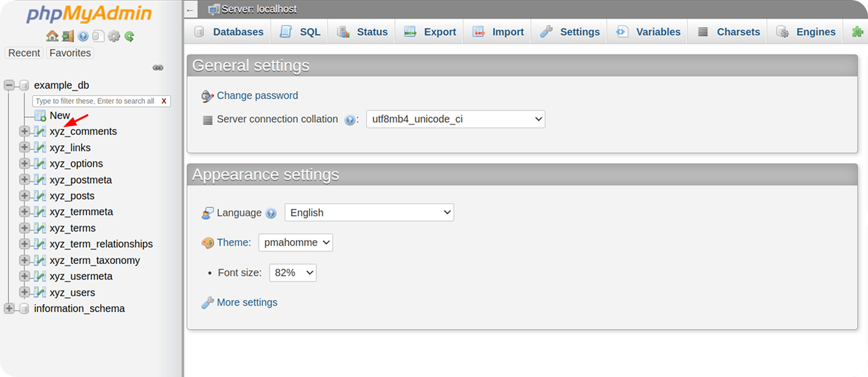
Task: Click the Log out door icon
Action: click(x=68, y=36)
